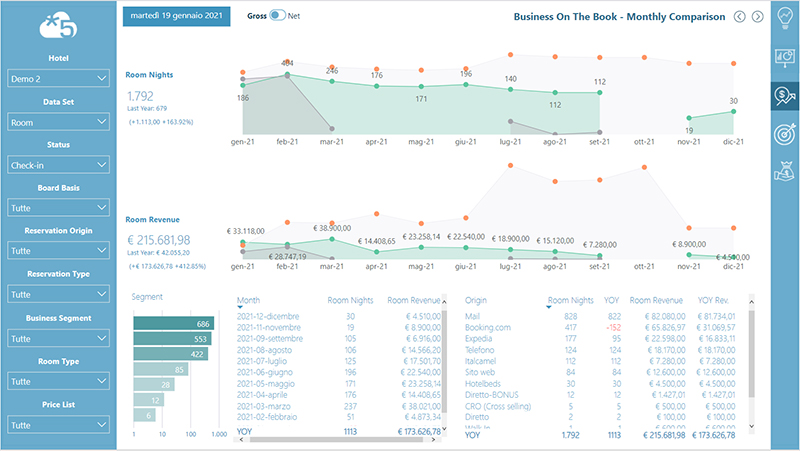Click the segment bar labeled 28

pos(154,384)
